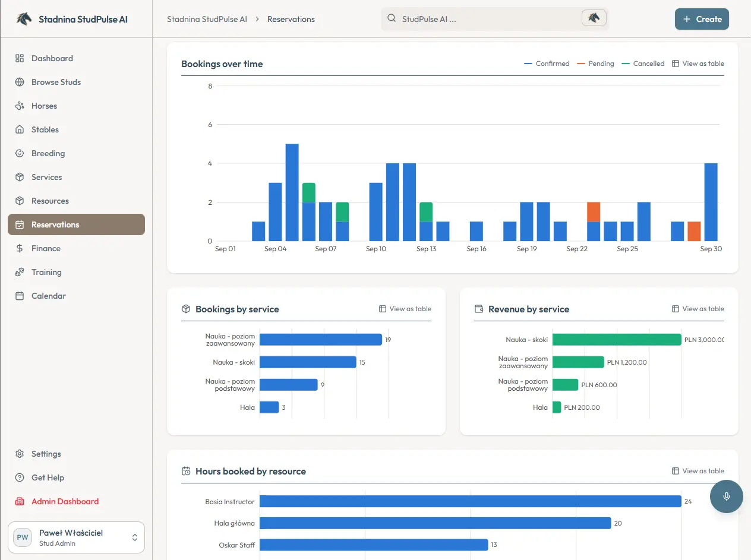Image resolution: width=751 pixels, height=560 pixels.
Task: Click the Hala główna hours bar
Action: 436,523
